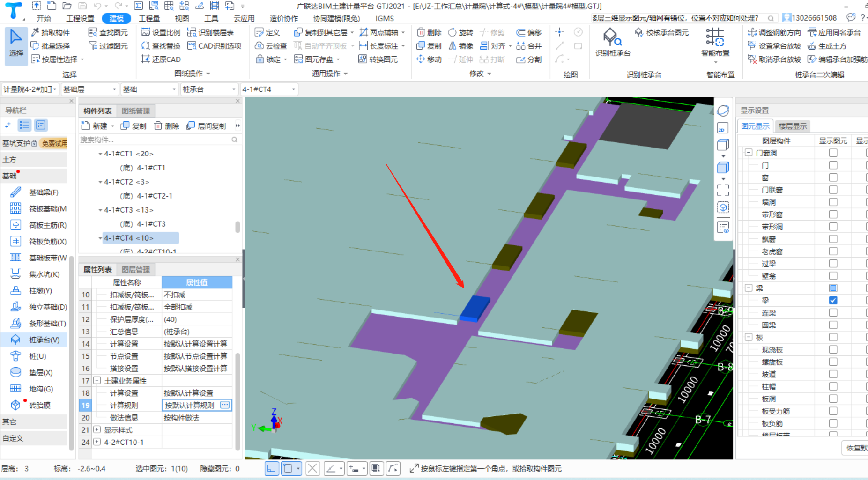Screen dimensions: 868x480
Task: Click the 做法信息 value 按构件做法
Action: point(197,417)
